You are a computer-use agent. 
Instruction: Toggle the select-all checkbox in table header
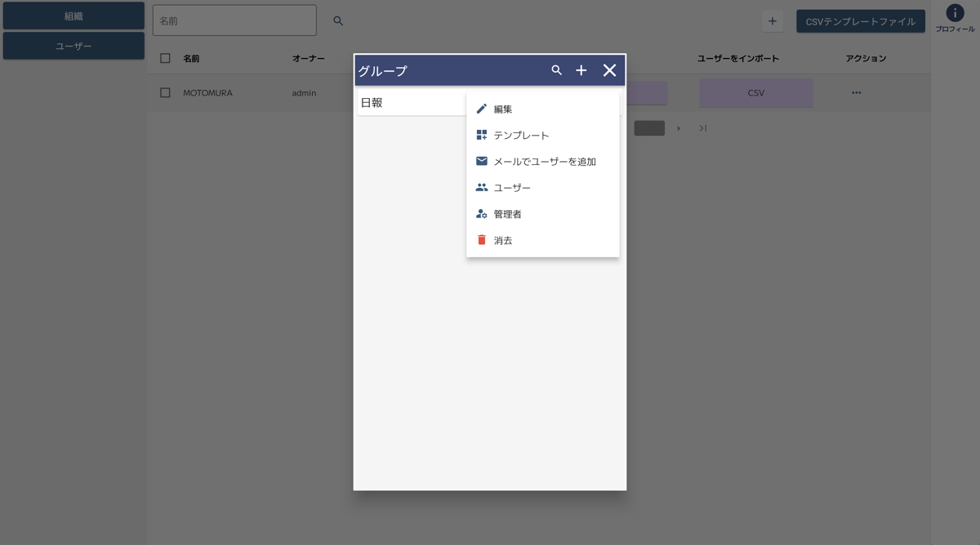(x=165, y=58)
